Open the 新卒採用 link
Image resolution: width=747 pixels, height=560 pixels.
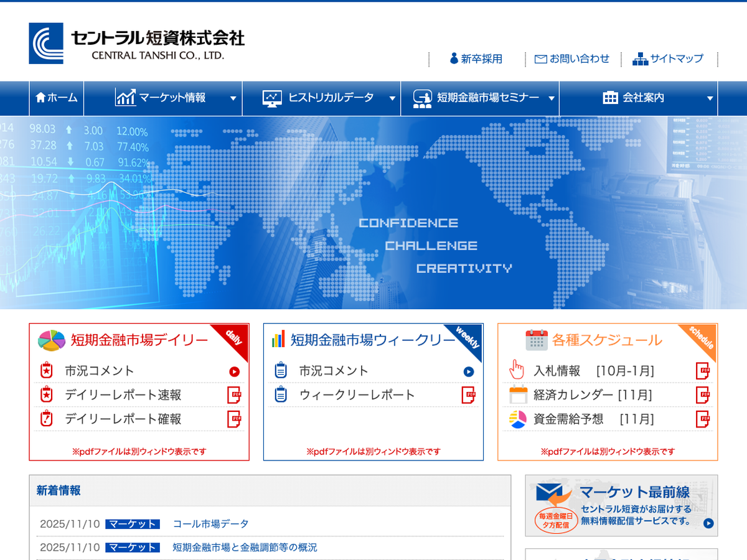pos(476,59)
